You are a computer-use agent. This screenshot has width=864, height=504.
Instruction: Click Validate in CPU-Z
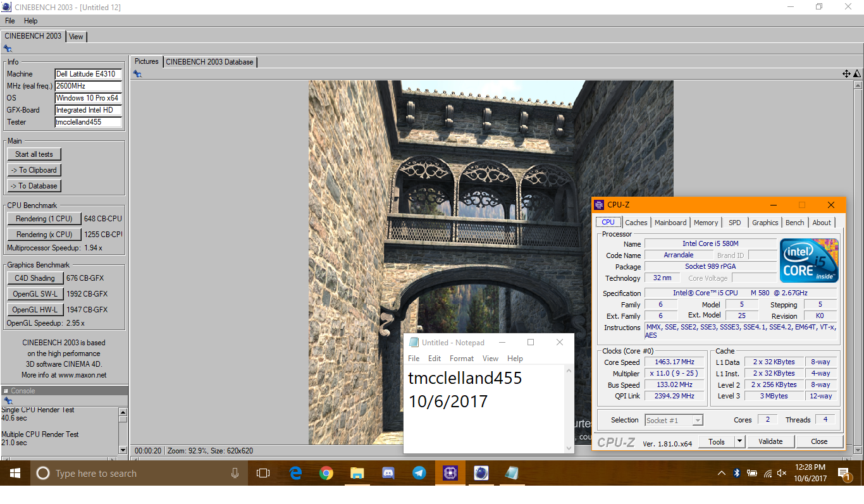click(770, 441)
